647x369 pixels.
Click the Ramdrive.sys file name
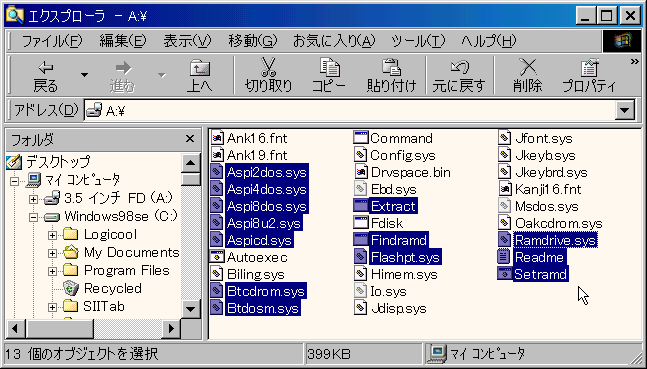555,240
